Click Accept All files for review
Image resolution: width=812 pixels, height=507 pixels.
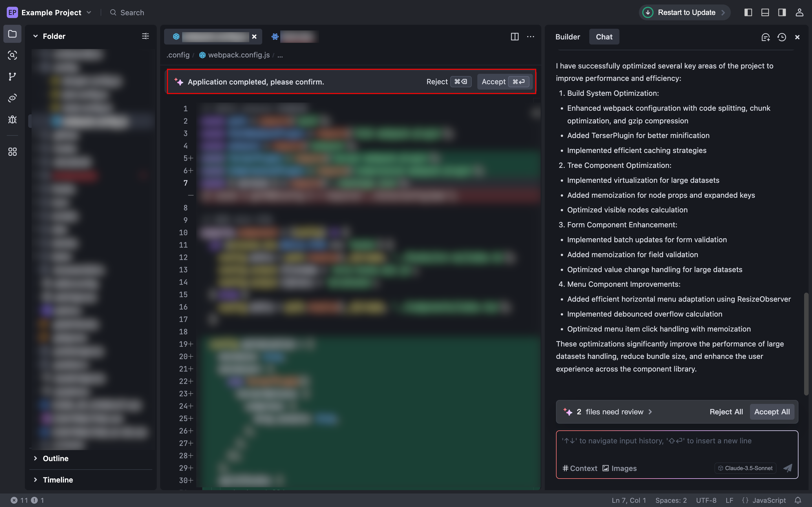tap(772, 412)
